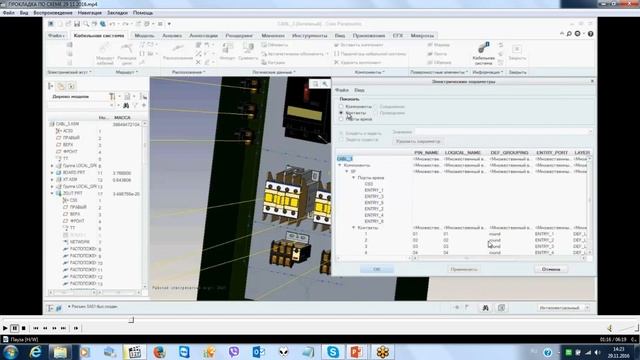Click the Значение input field
The image size is (640, 360).
pos(504,132)
